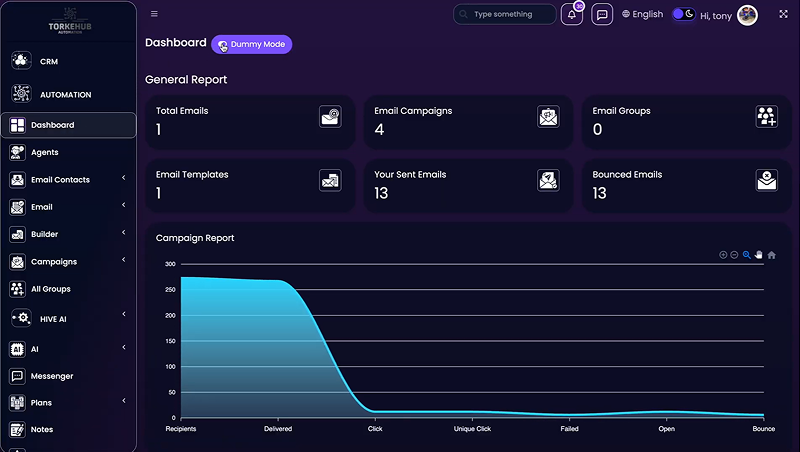
Task: Select the chart pan hand tool
Action: pyautogui.click(x=758, y=255)
